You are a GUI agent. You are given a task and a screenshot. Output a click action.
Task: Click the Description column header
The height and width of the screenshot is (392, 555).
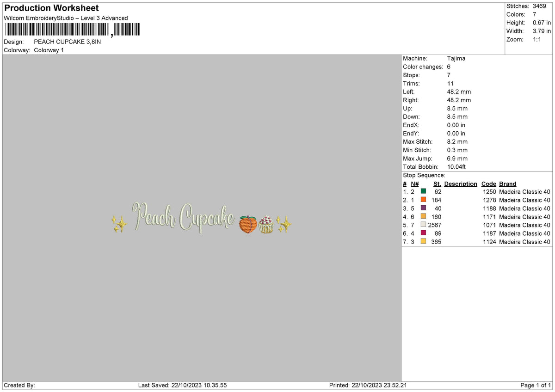tap(461, 184)
